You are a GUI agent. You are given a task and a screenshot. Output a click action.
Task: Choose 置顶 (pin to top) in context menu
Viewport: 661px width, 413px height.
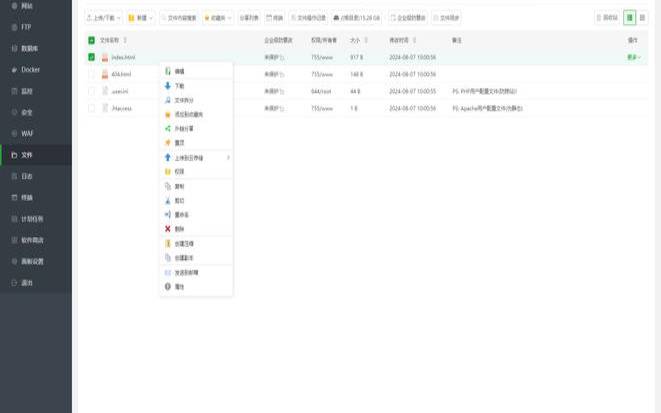click(196, 143)
